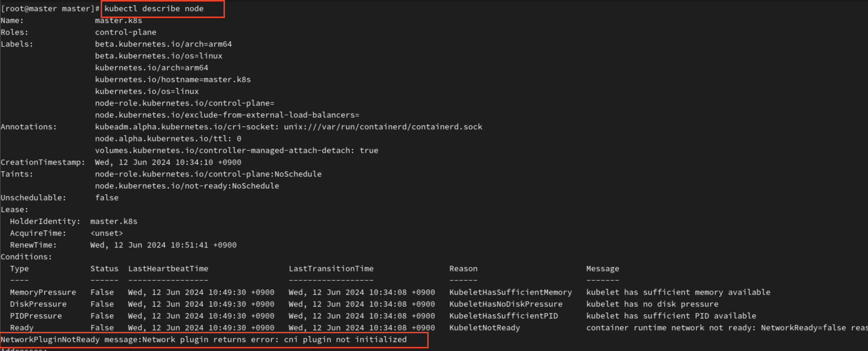Click the cni plugin not initialized text

pos(345,340)
